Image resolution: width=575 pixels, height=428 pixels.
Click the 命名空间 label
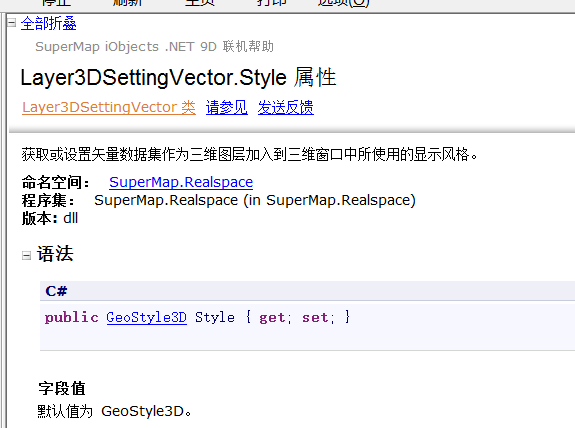click(56, 182)
